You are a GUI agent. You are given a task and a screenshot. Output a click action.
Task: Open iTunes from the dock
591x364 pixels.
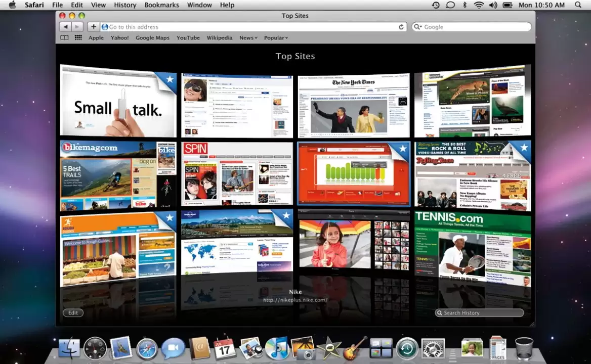[276, 348]
